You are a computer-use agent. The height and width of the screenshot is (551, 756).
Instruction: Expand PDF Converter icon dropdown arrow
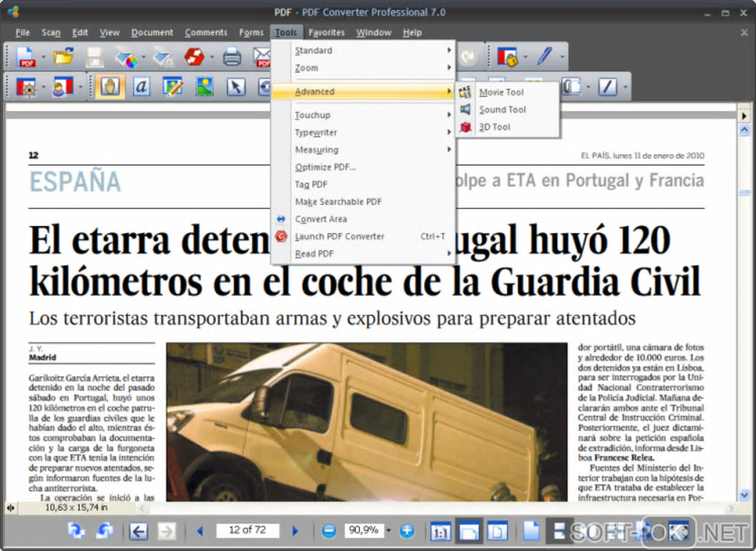211,57
